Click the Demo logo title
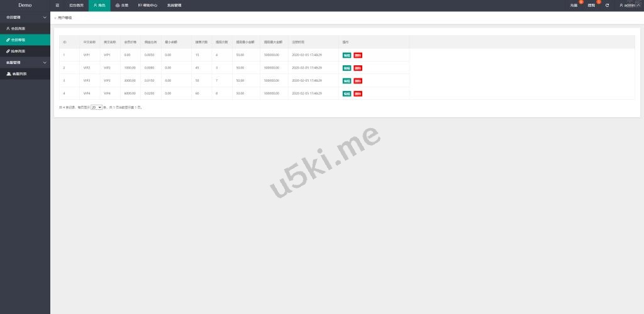644x314 pixels. coord(25,5)
